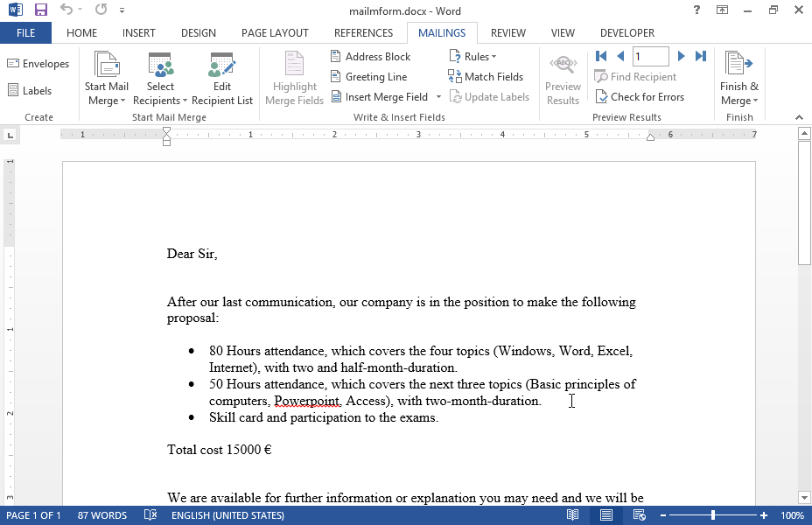Click PAGE 1 OF 1 in status bar
812x525 pixels.
tap(33, 515)
